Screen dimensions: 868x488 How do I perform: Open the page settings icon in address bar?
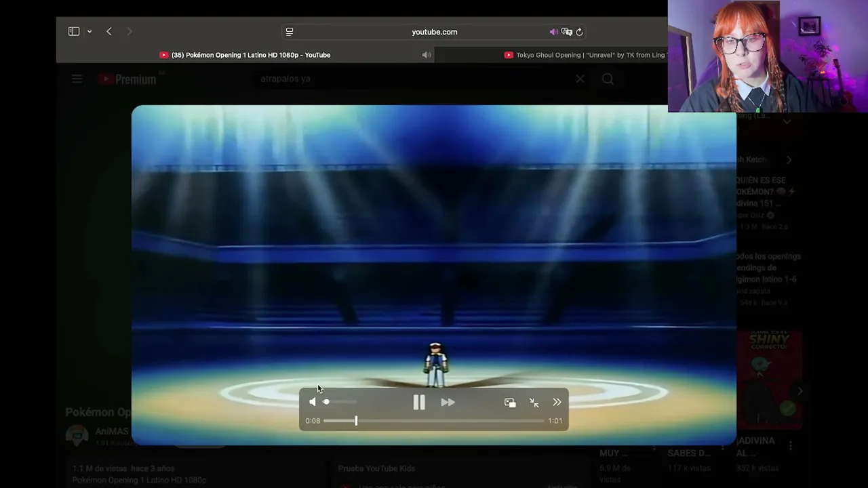pos(290,31)
